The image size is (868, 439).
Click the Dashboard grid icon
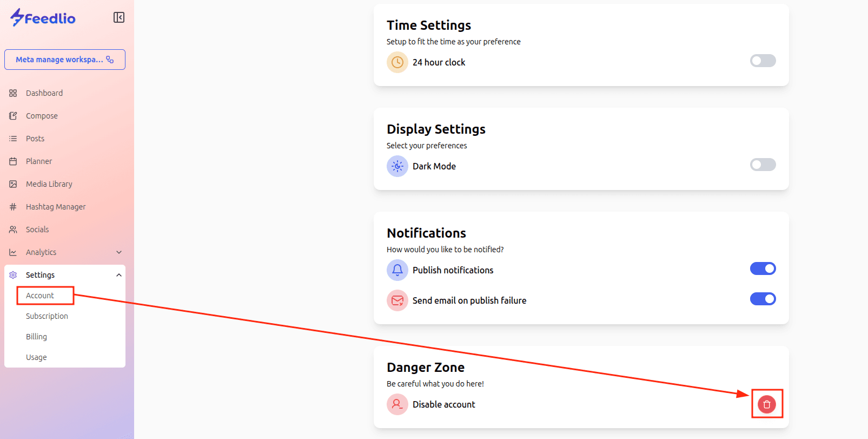pyautogui.click(x=13, y=93)
